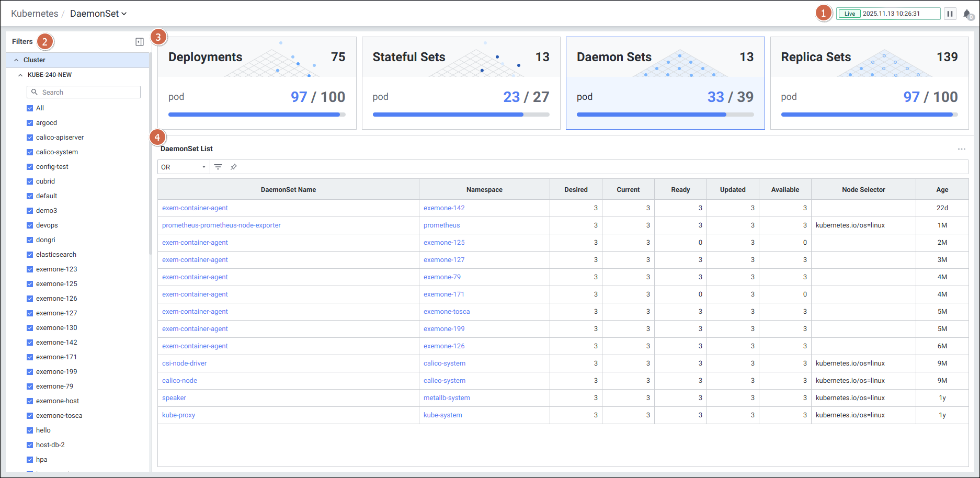Click the search magnifier in namespace filter

click(x=35, y=92)
